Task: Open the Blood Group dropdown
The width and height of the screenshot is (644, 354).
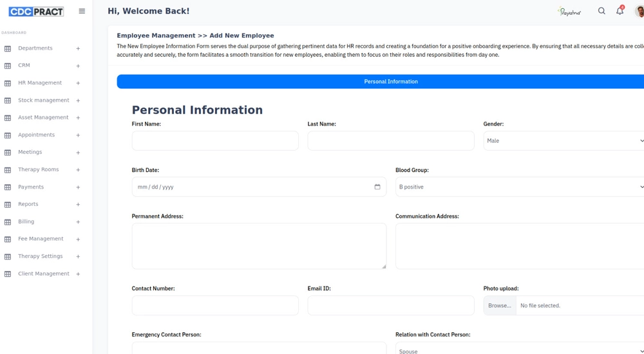Action: point(520,187)
